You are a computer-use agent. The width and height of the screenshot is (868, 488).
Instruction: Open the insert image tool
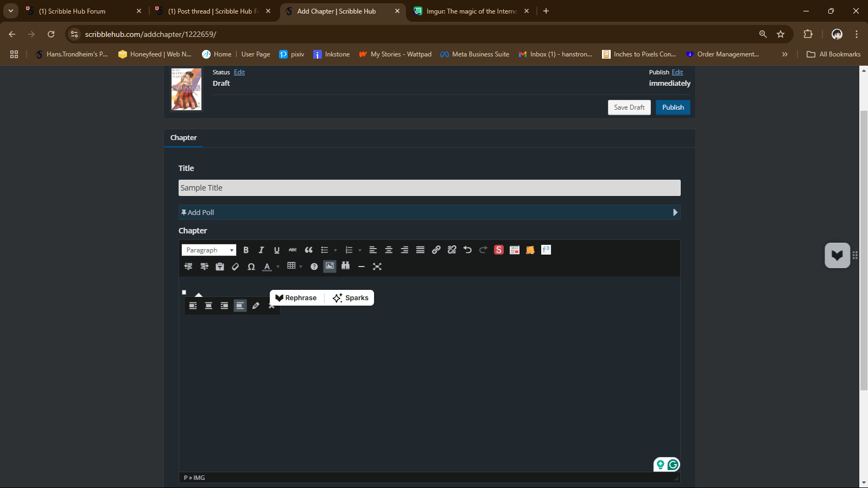(x=330, y=267)
